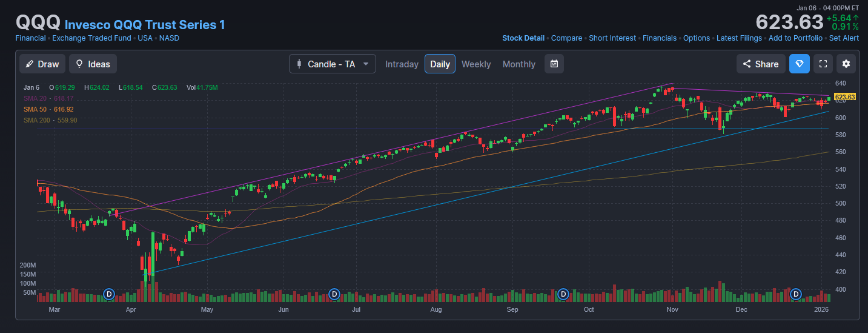This screenshot has height=333, width=868.
Task: Open the Ideas panel
Action: (x=93, y=64)
